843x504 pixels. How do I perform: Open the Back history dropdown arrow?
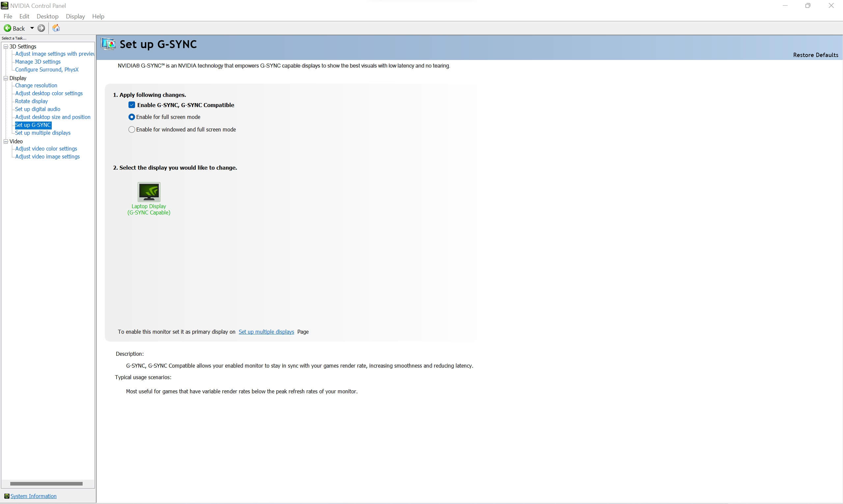point(32,28)
